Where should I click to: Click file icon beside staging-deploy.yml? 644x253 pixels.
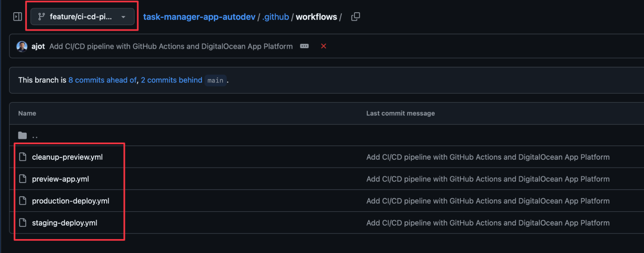(23, 223)
